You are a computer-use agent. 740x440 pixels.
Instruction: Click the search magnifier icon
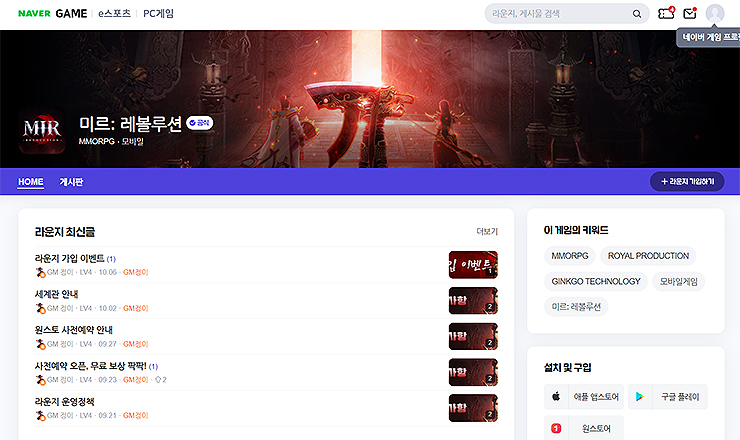point(637,14)
